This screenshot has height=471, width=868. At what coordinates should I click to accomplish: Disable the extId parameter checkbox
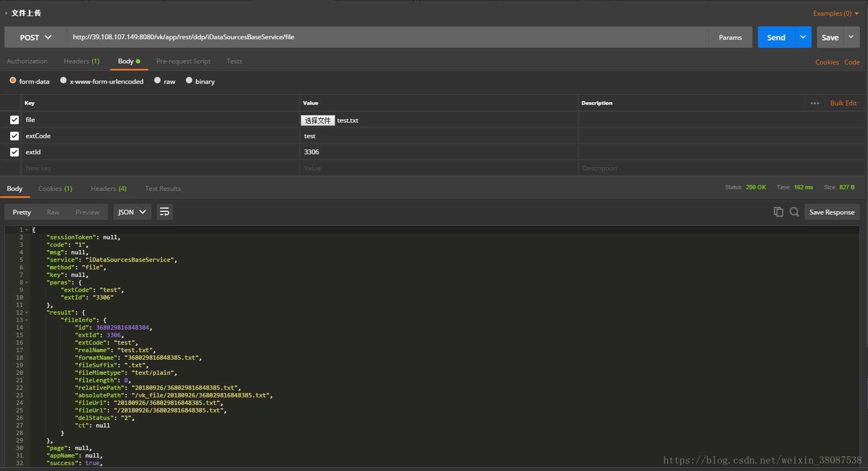tap(15, 152)
